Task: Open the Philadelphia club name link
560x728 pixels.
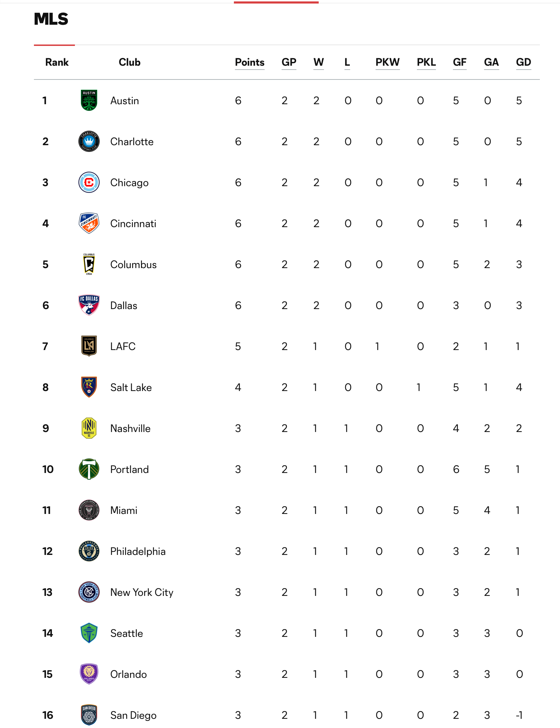Action: coord(138,551)
